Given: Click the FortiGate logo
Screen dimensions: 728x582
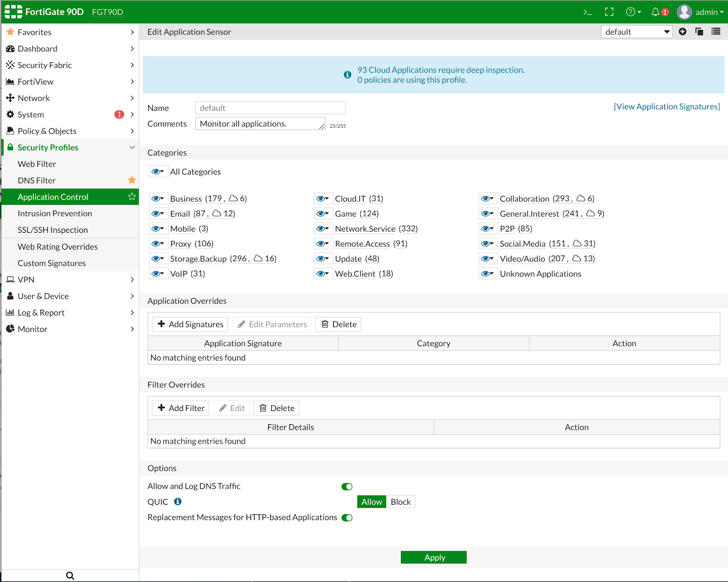Looking at the screenshot, I should point(14,12).
